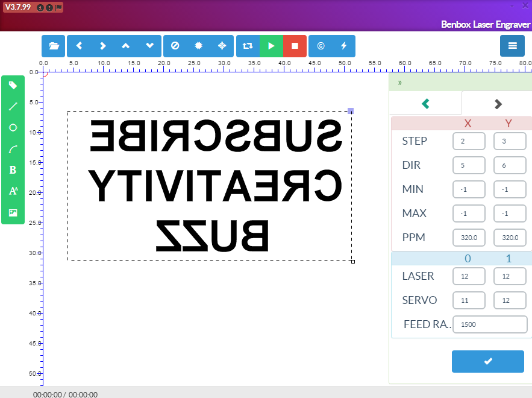The width and height of the screenshot is (532, 398).
Task: Click the V3.7.99 version label
Action: pyautogui.click(x=18, y=7)
